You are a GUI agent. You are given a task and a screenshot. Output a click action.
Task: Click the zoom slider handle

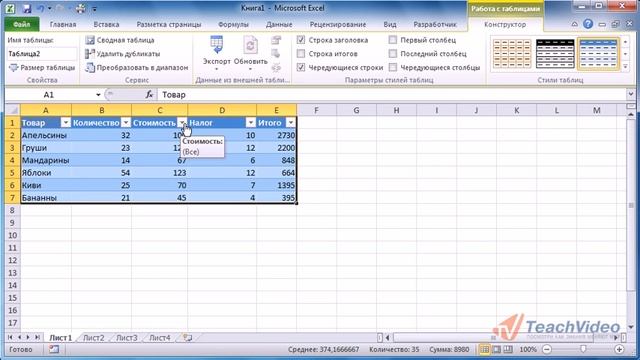583,349
